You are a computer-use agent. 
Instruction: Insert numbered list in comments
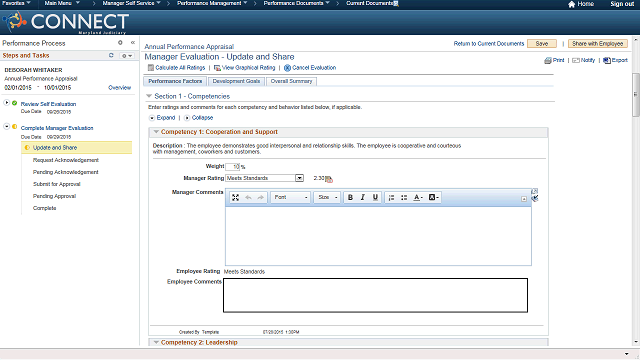(x=391, y=198)
